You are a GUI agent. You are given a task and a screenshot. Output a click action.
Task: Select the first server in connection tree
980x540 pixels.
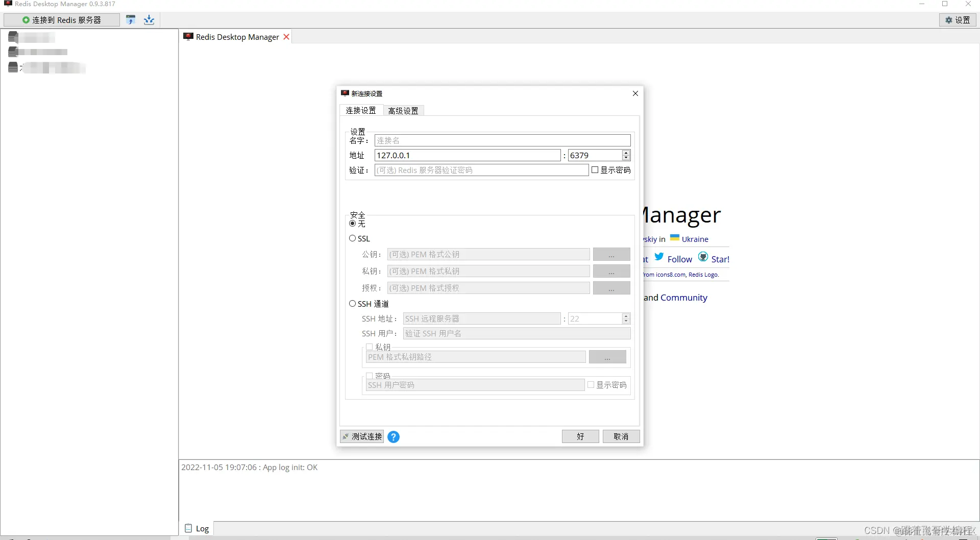(x=32, y=37)
